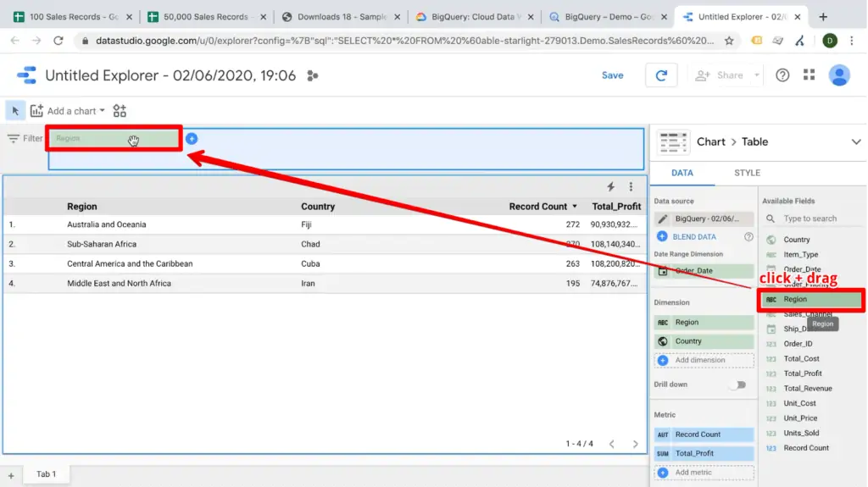Click the Total_Profit metric chip
Viewport: 868px width, 487px height.
point(704,454)
